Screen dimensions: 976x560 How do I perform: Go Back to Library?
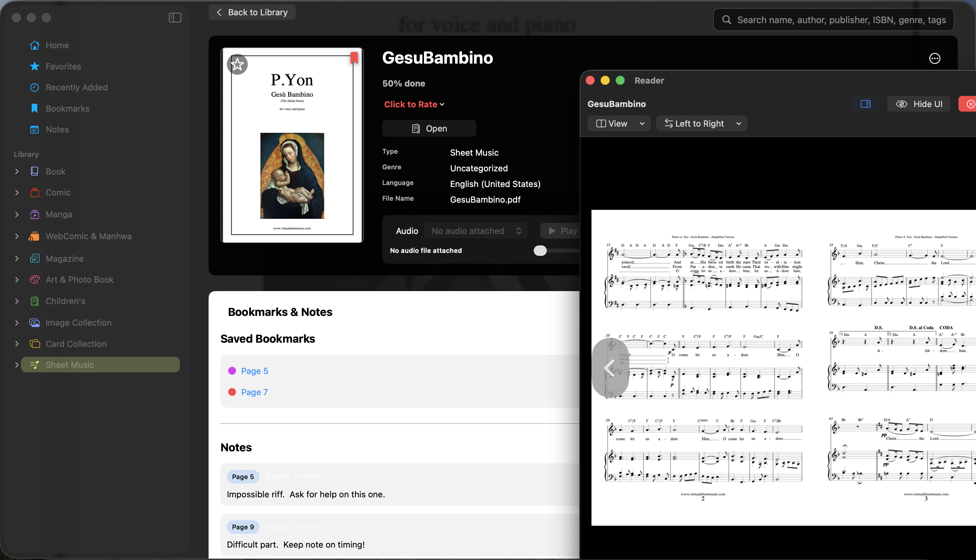[x=252, y=12]
